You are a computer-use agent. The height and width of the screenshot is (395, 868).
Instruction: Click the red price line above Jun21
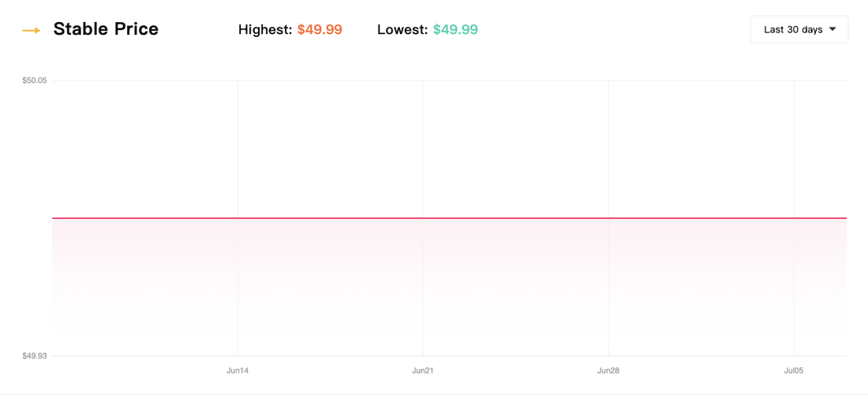(x=423, y=218)
